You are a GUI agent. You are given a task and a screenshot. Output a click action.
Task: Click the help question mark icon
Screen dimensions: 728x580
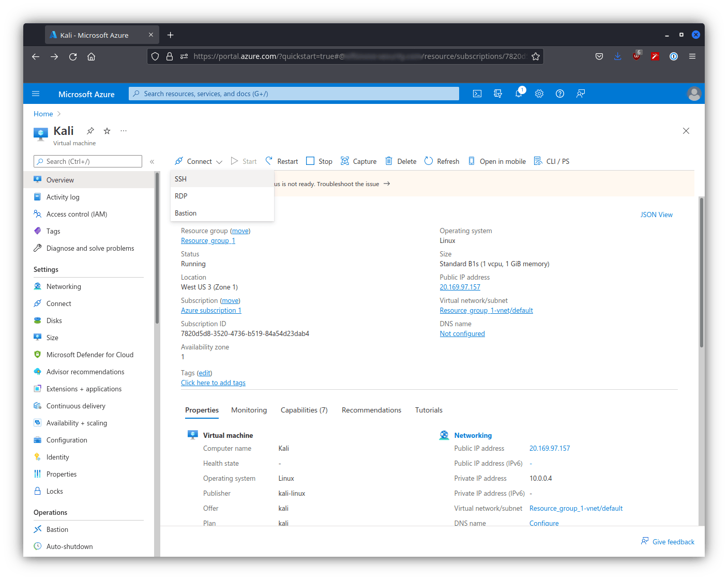pyautogui.click(x=560, y=94)
